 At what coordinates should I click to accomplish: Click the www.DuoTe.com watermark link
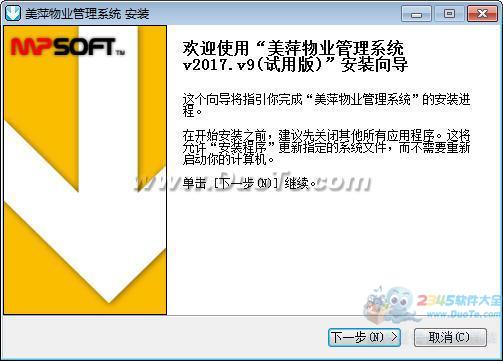[x=463, y=314]
